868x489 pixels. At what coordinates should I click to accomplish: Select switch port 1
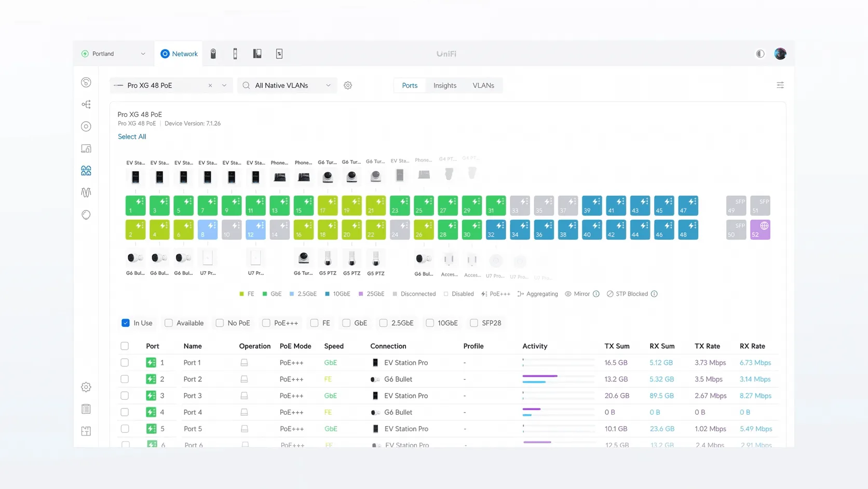[135, 206]
